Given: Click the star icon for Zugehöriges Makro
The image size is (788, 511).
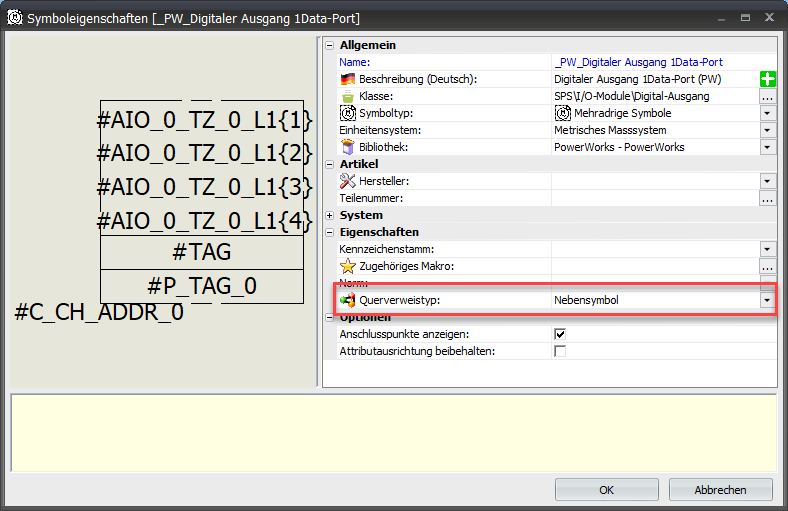Looking at the screenshot, I should (x=348, y=266).
